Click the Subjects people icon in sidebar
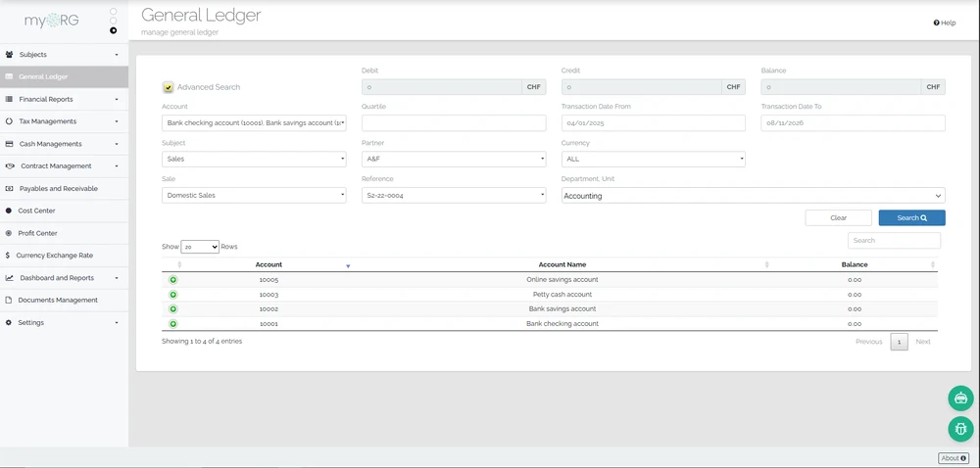 click(x=10, y=54)
